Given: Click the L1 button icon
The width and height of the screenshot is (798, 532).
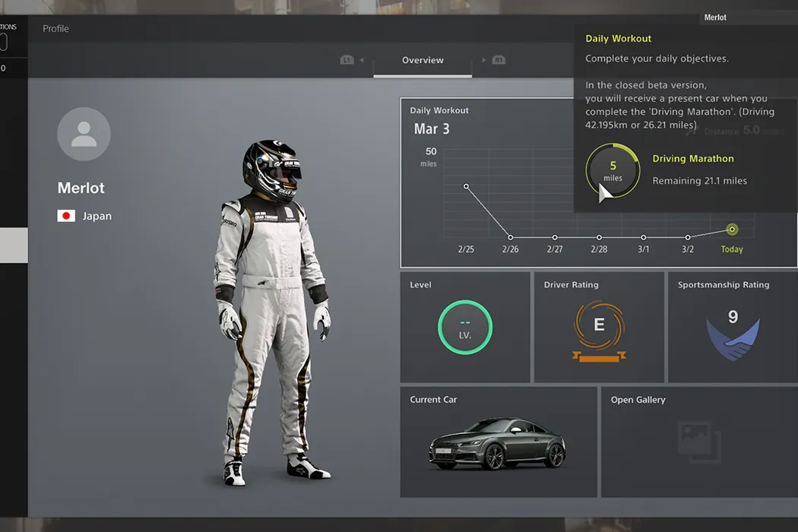Looking at the screenshot, I should pyautogui.click(x=347, y=60).
